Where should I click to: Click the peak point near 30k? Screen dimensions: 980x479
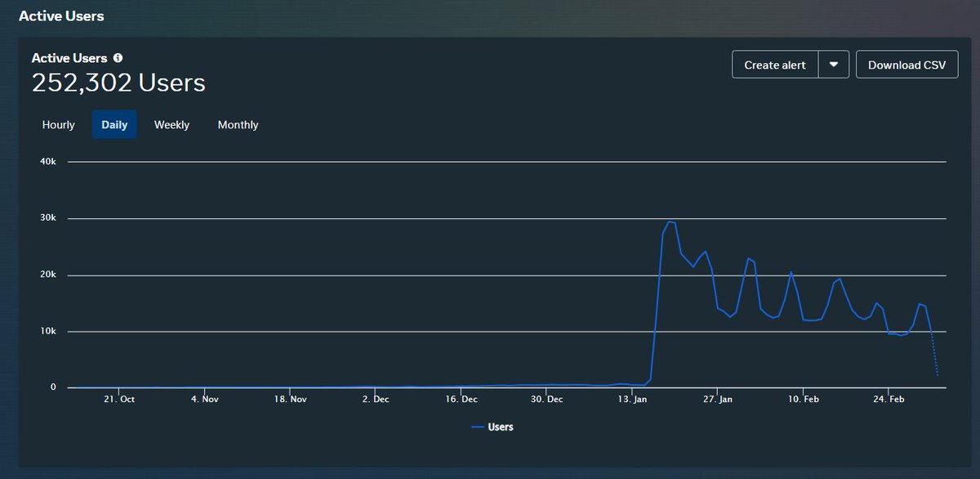670,222
